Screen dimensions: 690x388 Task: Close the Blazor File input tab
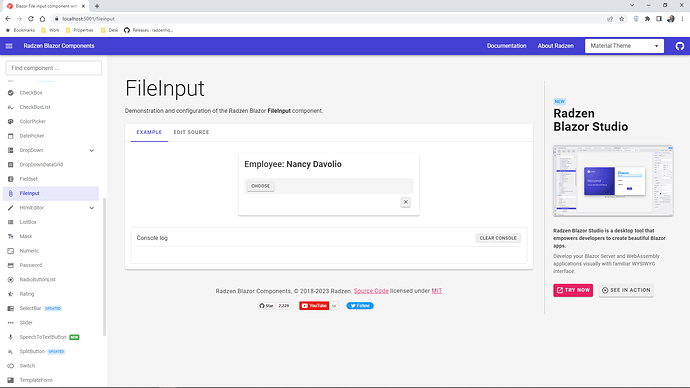[x=83, y=6]
